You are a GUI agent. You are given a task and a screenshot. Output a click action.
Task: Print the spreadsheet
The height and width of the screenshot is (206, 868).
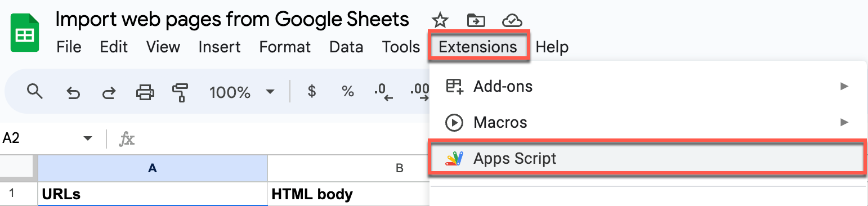(x=145, y=92)
